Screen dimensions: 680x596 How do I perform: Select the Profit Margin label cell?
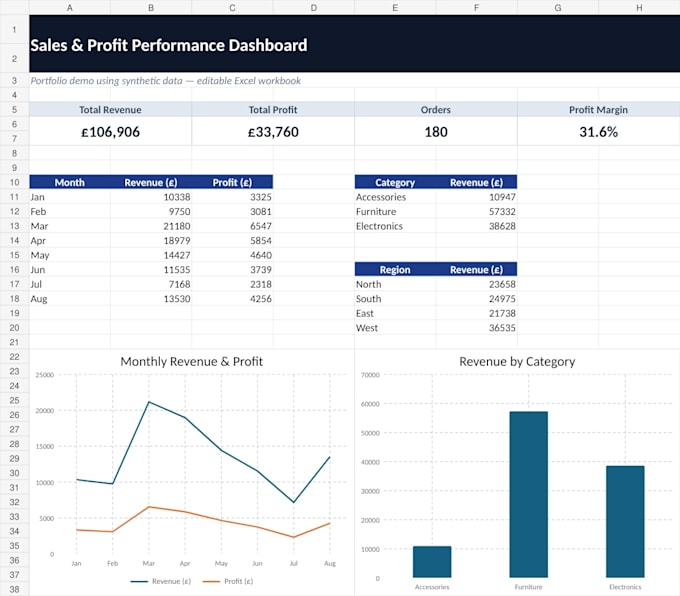598,110
